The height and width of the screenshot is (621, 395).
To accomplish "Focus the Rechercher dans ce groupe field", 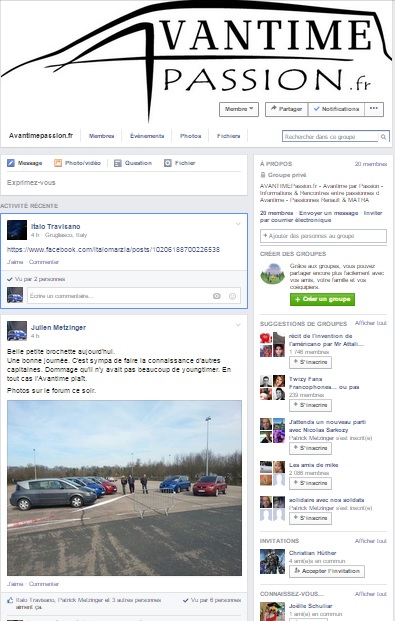I will (330, 137).
